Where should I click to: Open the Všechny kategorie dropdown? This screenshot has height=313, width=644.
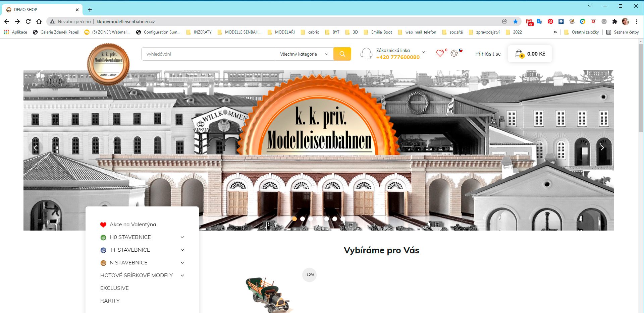[x=304, y=54]
